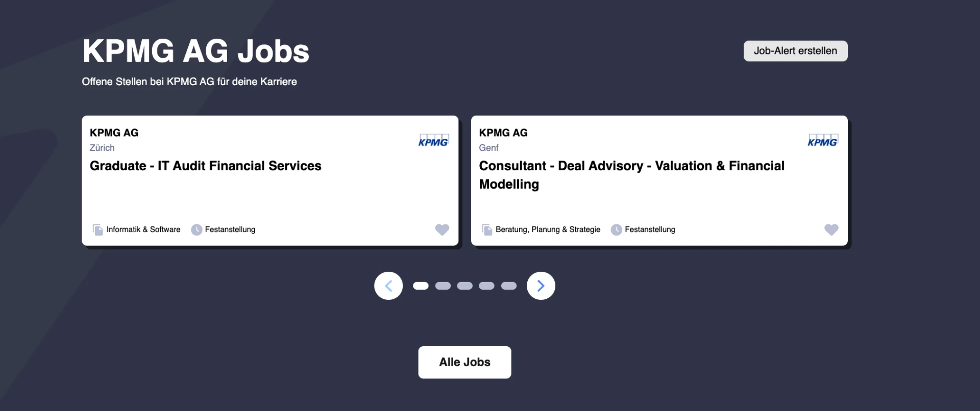Click the Job-Alert erstellen button
The image size is (980, 411).
795,51
